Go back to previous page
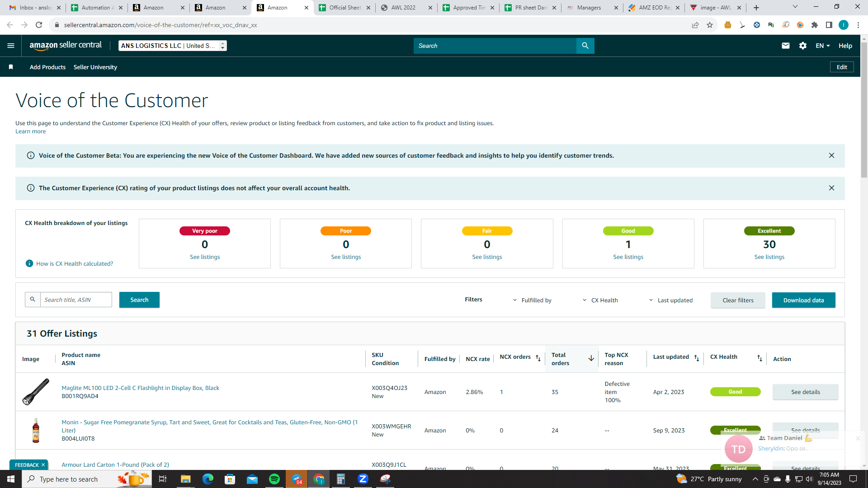The height and width of the screenshot is (488, 868). tap(10, 25)
